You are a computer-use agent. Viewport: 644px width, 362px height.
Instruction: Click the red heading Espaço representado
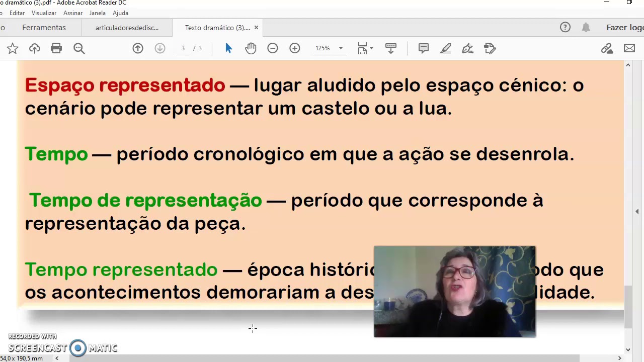click(125, 85)
